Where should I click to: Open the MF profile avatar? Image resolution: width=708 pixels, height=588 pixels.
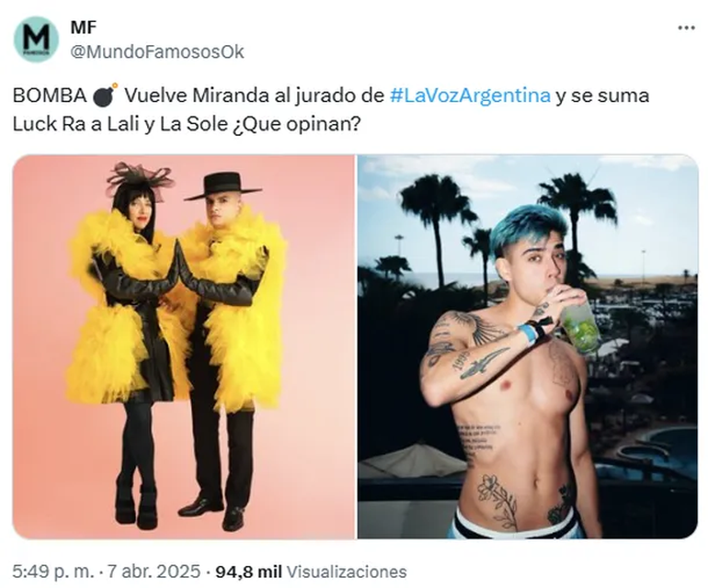click(36, 40)
